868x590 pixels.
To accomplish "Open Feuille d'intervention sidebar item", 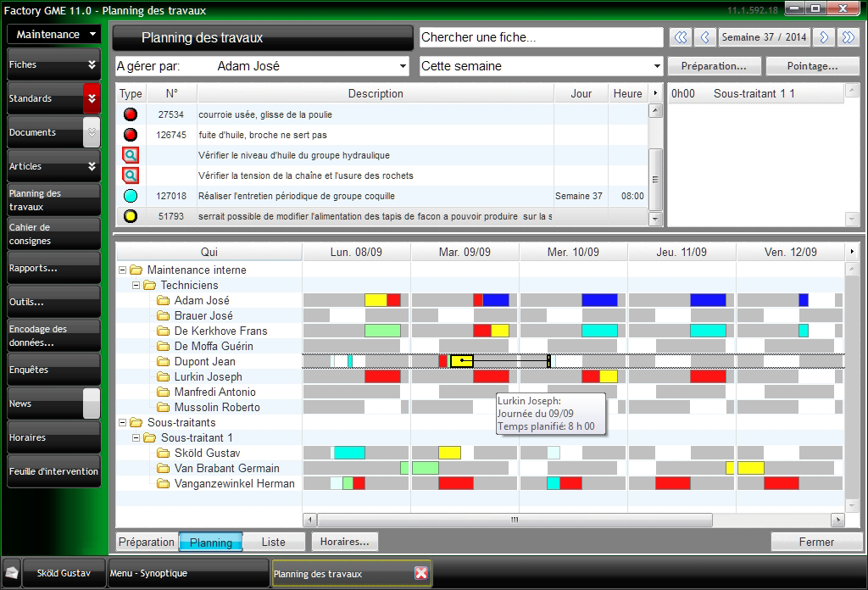I will [53, 471].
